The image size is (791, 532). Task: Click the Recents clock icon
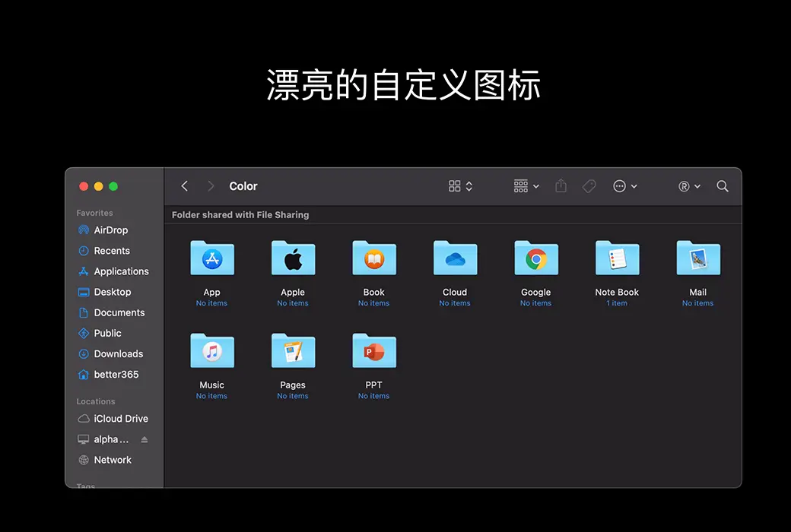84,251
